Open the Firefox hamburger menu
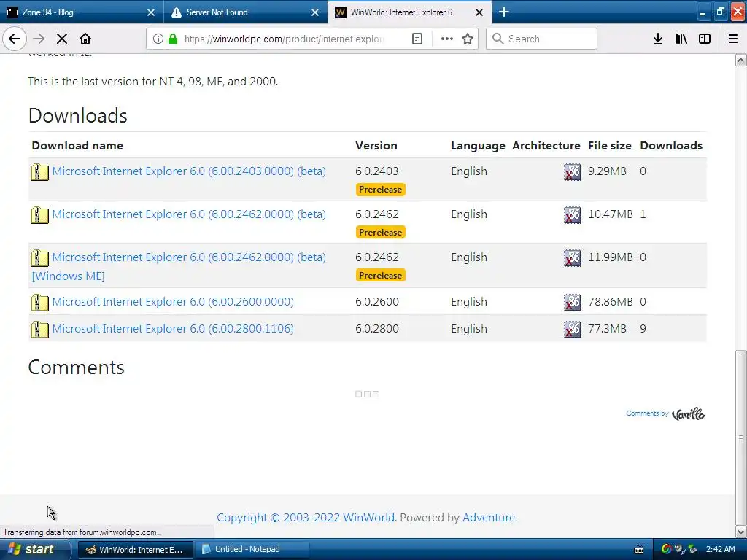747x560 pixels. click(x=733, y=39)
